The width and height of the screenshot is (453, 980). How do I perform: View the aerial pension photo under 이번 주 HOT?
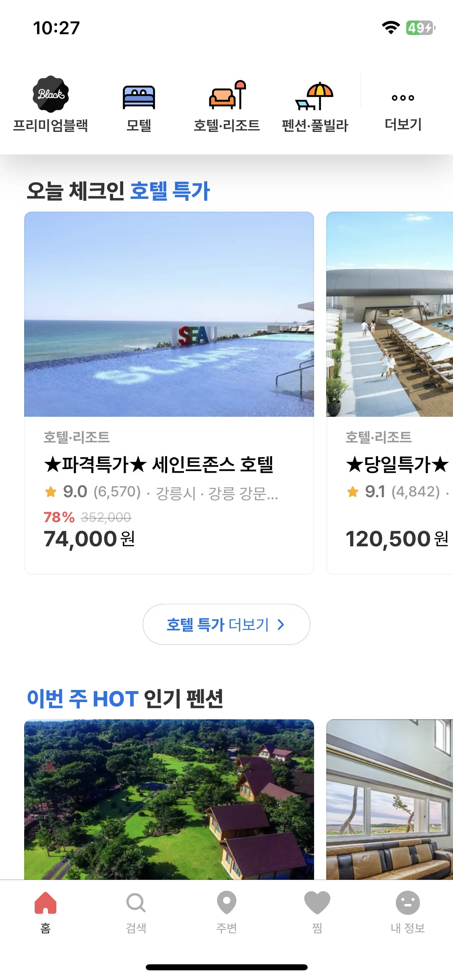point(169,799)
